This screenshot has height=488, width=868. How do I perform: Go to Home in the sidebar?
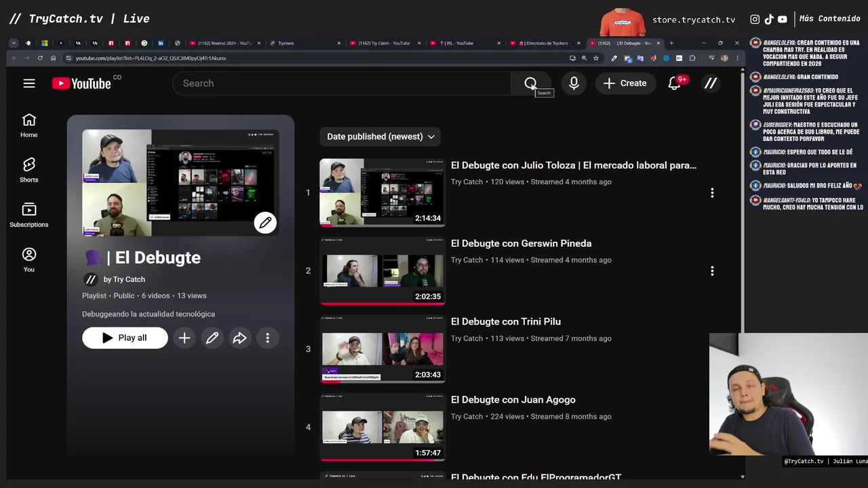pos(28,125)
